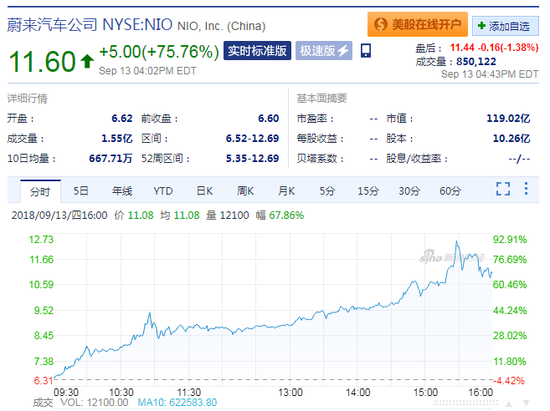Switch to 实时标准版 version
Image resolution: width=550 pixels, height=411 pixels.
257,50
